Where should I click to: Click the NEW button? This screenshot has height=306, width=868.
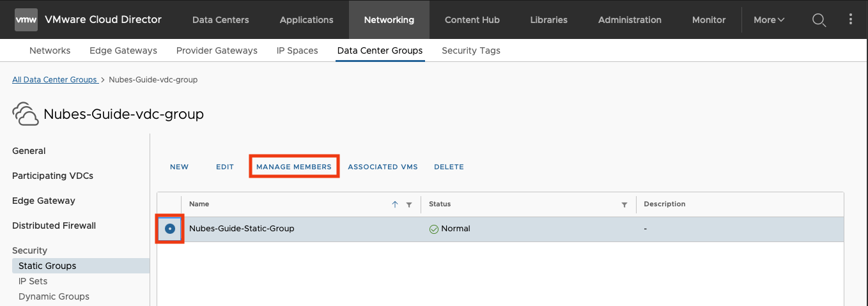(179, 167)
